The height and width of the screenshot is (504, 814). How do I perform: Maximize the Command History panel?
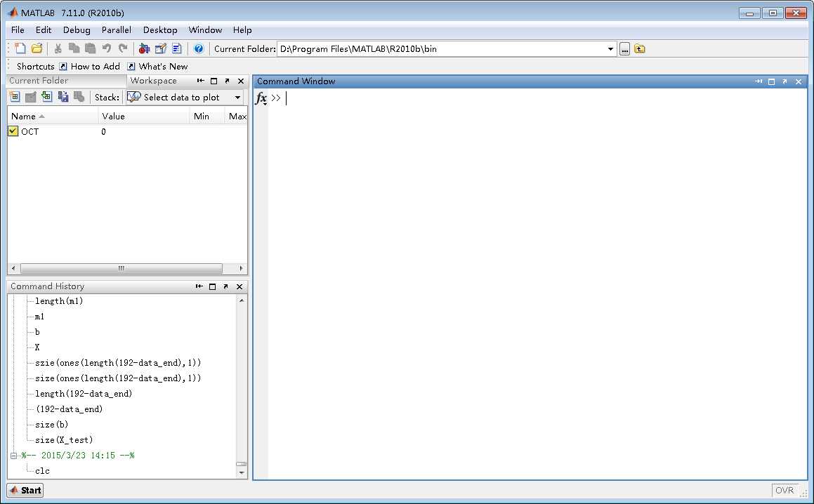pos(212,286)
